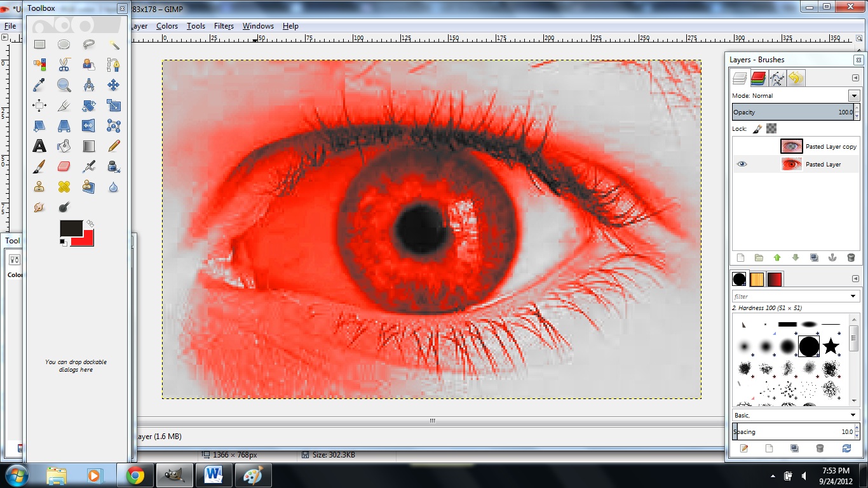The height and width of the screenshot is (488, 868).
Task: Click the red background color swatch
Action: (x=86, y=240)
